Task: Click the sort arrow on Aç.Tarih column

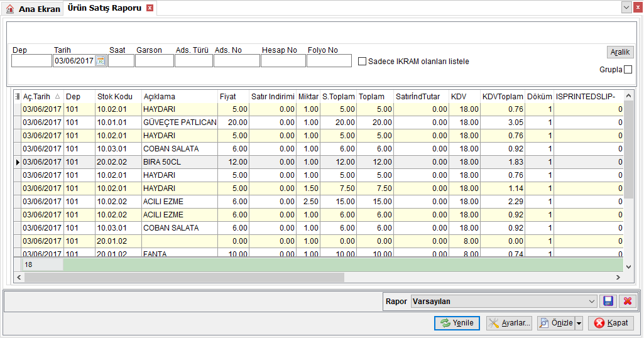Action: tap(58, 97)
